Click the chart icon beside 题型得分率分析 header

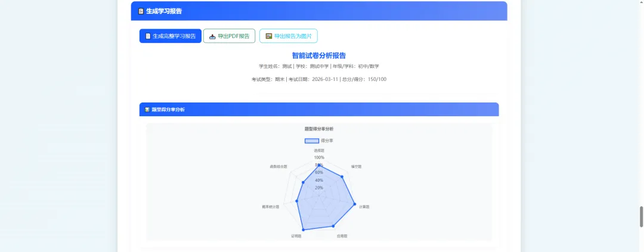(x=147, y=110)
